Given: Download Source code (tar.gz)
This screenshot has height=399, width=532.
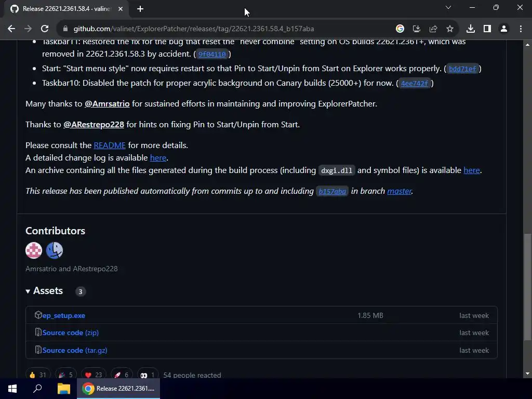Looking at the screenshot, I should click(x=75, y=351).
